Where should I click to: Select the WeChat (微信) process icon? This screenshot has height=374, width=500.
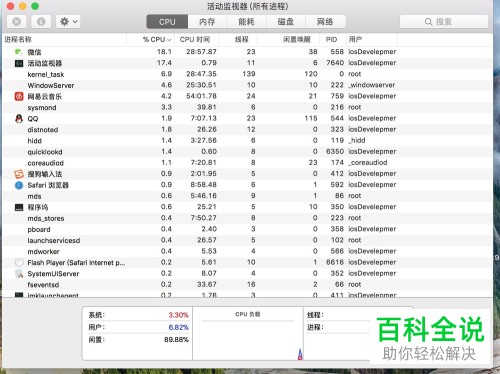(x=19, y=52)
